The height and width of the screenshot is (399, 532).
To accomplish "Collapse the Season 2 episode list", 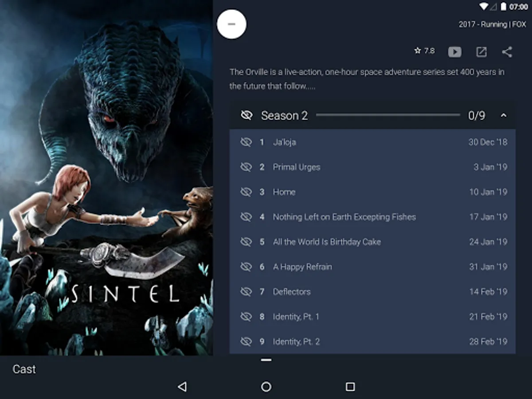I will pyautogui.click(x=503, y=115).
